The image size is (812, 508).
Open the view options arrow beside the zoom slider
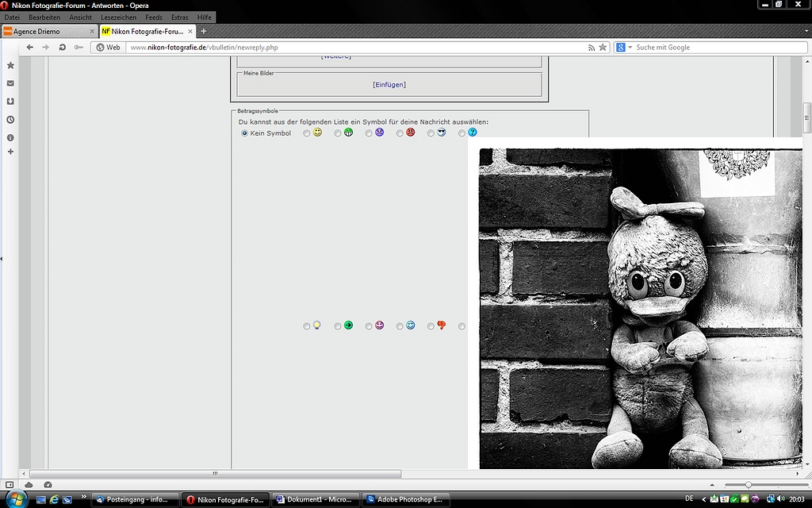[x=712, y=485]
